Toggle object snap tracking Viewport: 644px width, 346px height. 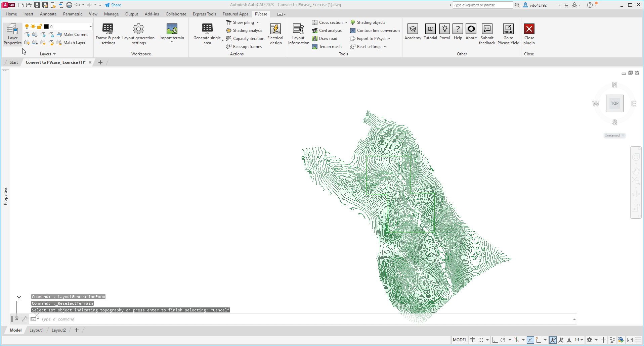(x=530, y=340)
